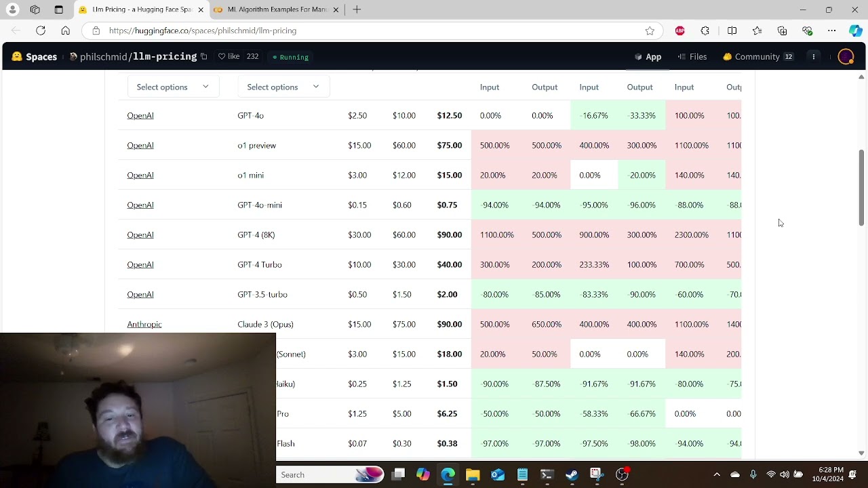Open the Terminal from the taskbar

(x=547, y=474)
